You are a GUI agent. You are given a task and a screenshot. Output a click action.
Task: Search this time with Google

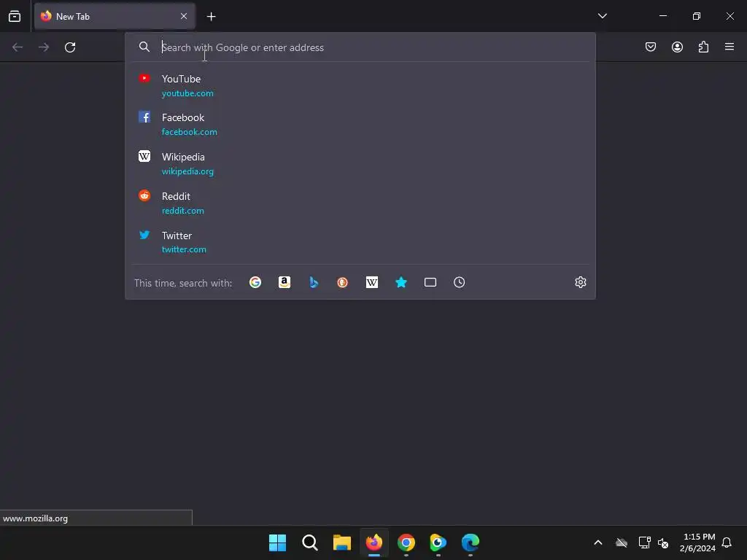(x=255, y=282)
